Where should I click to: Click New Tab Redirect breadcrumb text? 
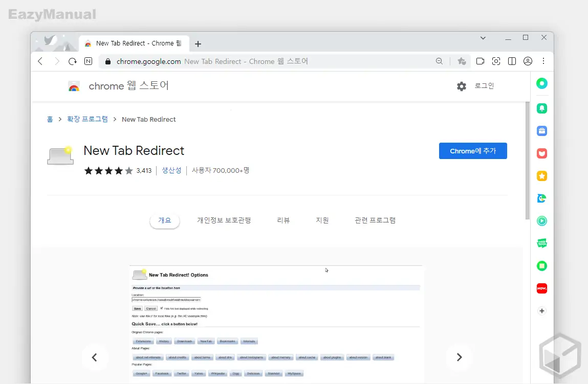(148, 120)
